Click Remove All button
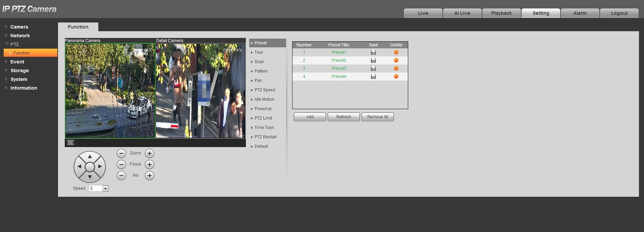The width and height of the screenshot is (644, 232). [x=378, y=117]
